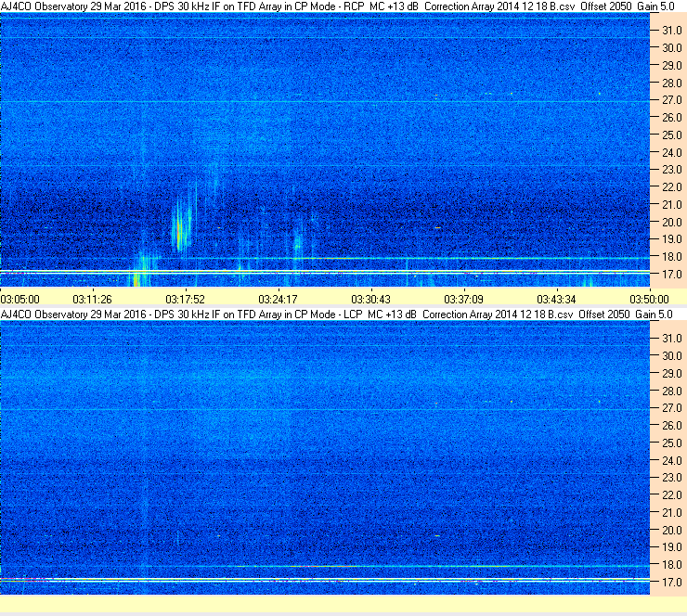
Task: Click 20.0 on the LCP frequency scale
Action: (x=672, y=531)
